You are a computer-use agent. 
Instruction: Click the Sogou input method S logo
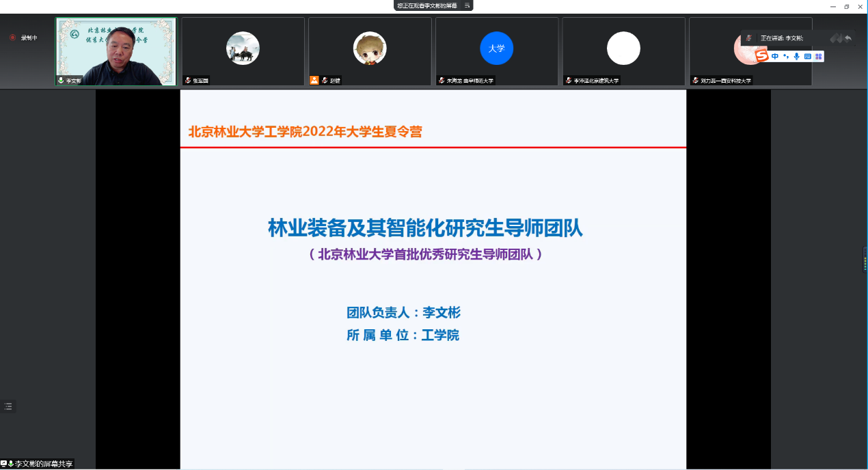pyautogui.click(x=762, y=56)
